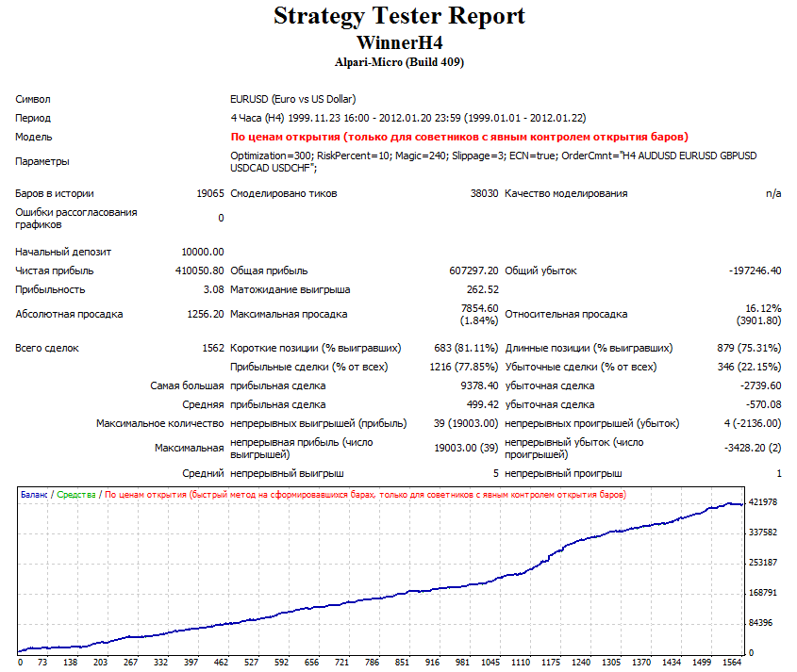Click the net profit value '410050.80'
This screenshot has width=797, height=672.
199,270
